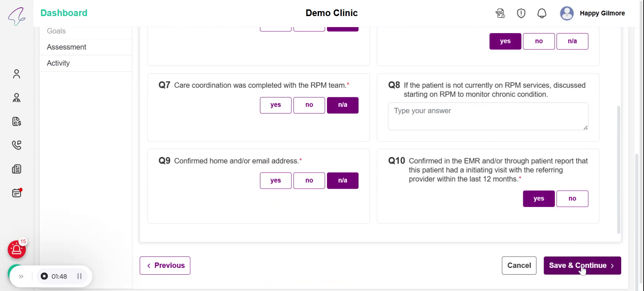Viewport: 644px width, 291px height.
Task: Go back with the Previous chevron button
Action: (165, 266)
